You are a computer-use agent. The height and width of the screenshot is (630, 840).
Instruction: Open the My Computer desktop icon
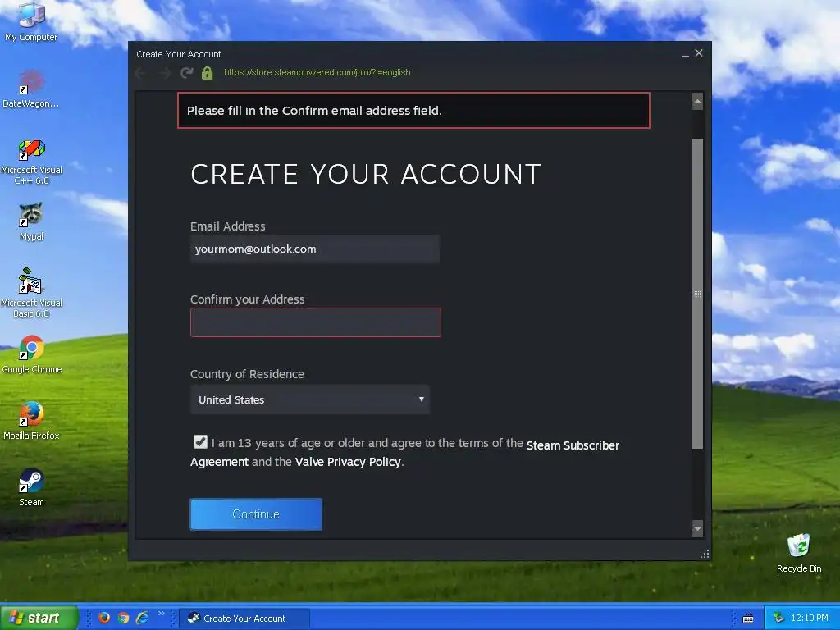tap(31, 21)
